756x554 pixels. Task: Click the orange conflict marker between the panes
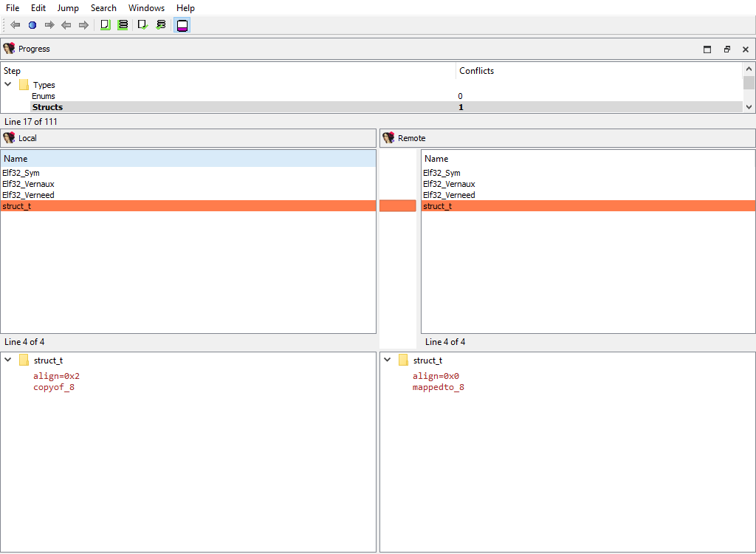tap(398, 206)
